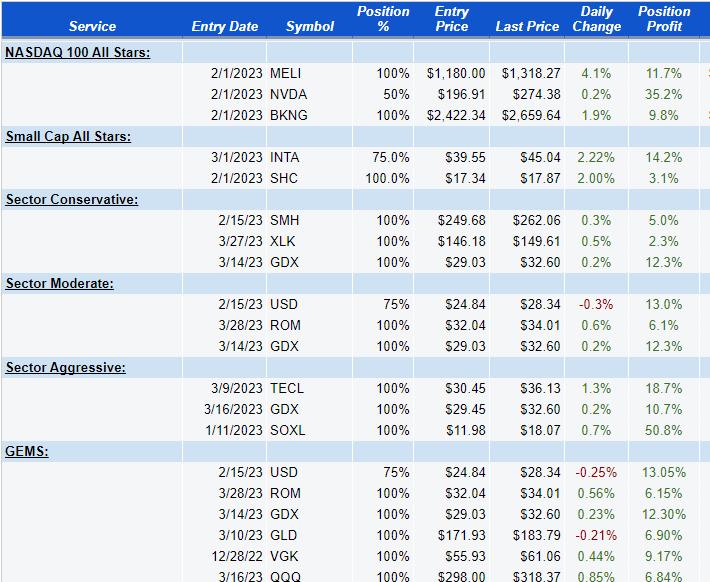The height and width of the screenshot is (582, 710).
Task: Open the GEMS section heading
Action: [28, 451]
